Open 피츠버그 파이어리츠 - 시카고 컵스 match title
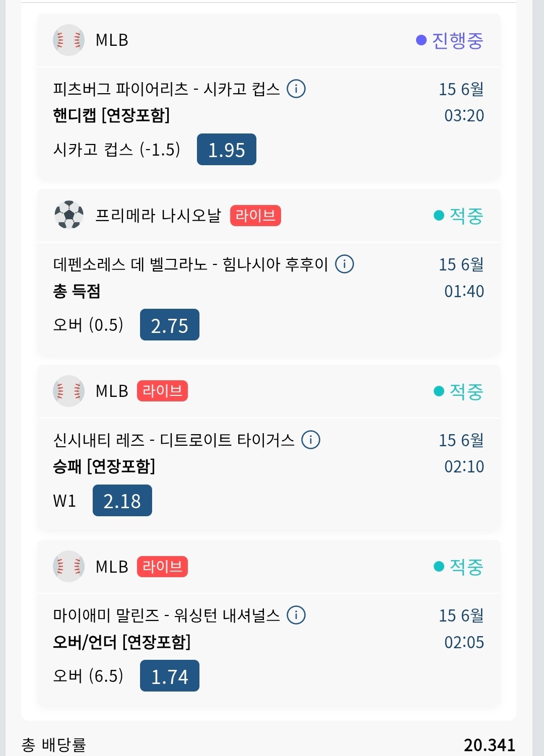 tap(166, 89)
